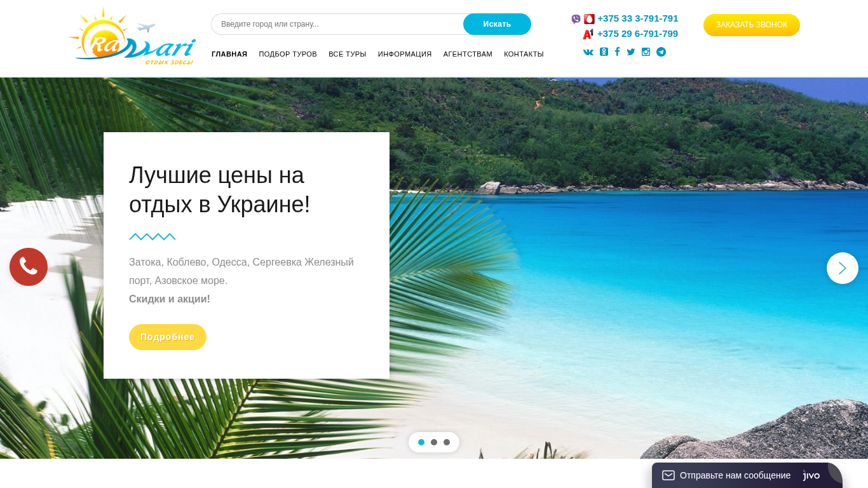Open the Odnoklassniki social icon
The width and height of the screenshot is (868, 488).
tap(604, 52)
